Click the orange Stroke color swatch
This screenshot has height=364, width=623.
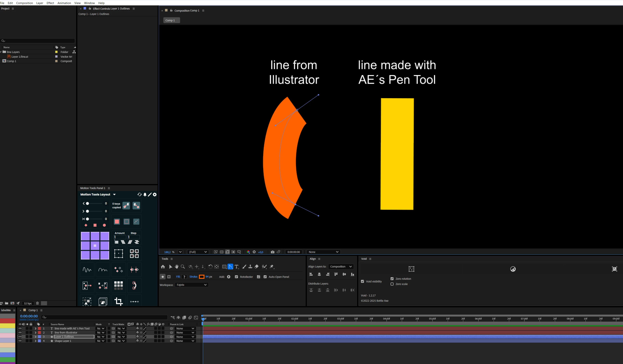point(202,277)
